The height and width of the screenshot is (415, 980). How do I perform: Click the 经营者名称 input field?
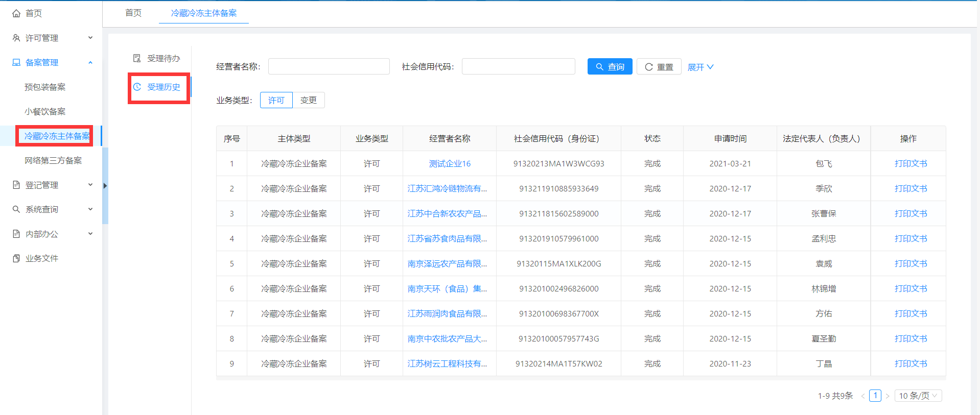pyautogui.click(x=329, y=66)
